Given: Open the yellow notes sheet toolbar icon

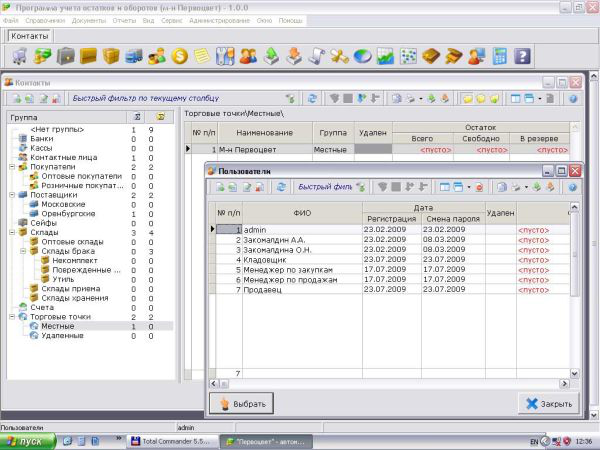Looking at the screenshot, I should (202, 57).
